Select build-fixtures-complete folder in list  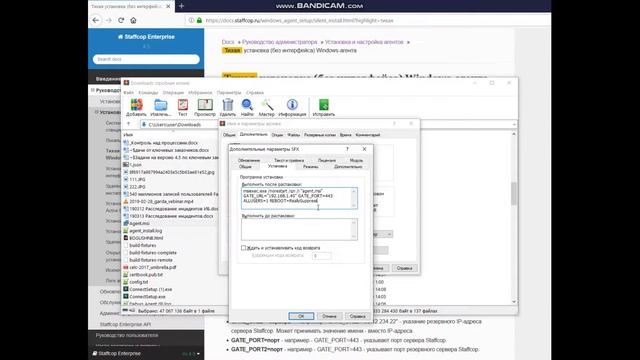[x=153, y=253]
